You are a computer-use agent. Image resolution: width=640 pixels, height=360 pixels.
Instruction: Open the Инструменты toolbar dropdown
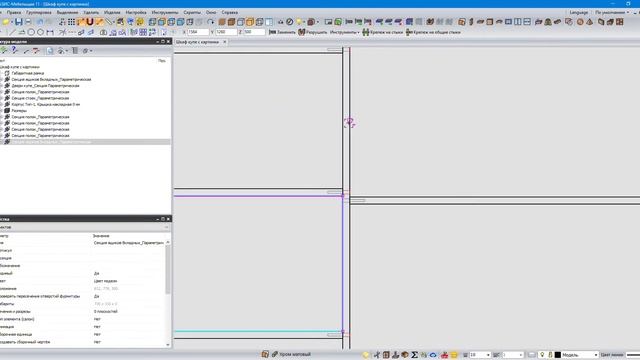(344, 32)
